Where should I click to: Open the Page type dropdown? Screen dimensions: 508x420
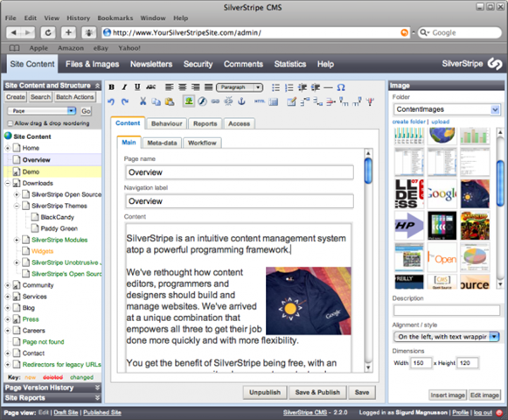pyautogui.click(x=41, y=111)
